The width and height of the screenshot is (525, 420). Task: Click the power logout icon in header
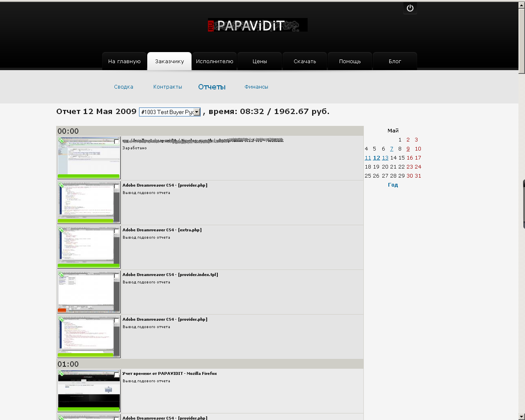410,8
